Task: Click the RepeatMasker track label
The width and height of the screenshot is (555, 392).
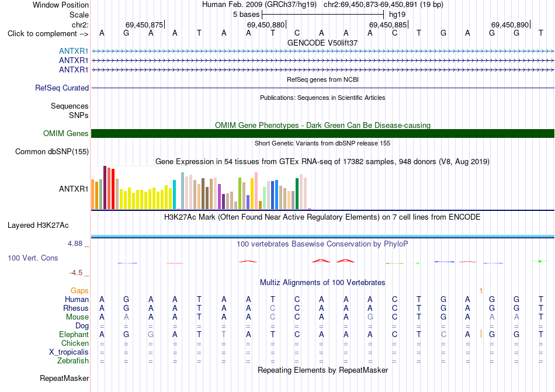Action: click(64, 378)
